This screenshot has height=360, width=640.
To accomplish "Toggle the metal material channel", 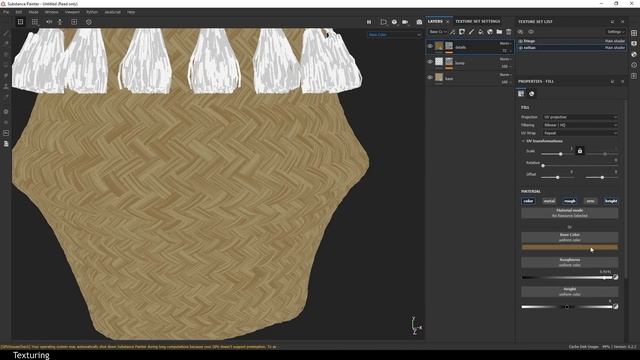I will pyautogui.click(x=549, y=201).
